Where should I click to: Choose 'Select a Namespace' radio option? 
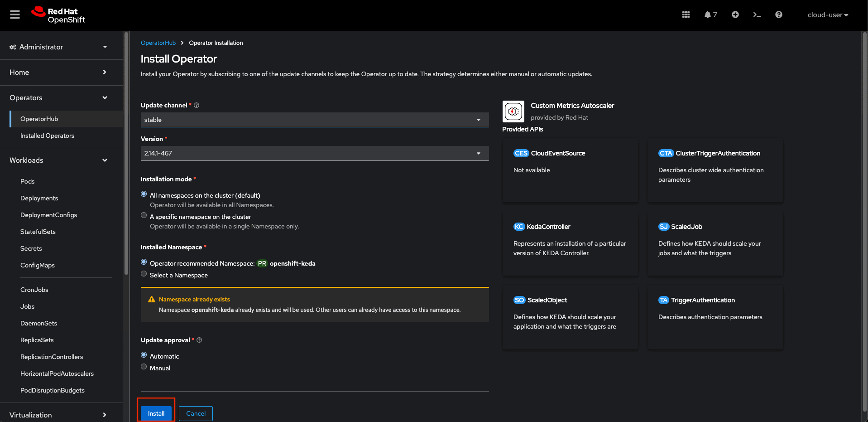click(144, 274)
